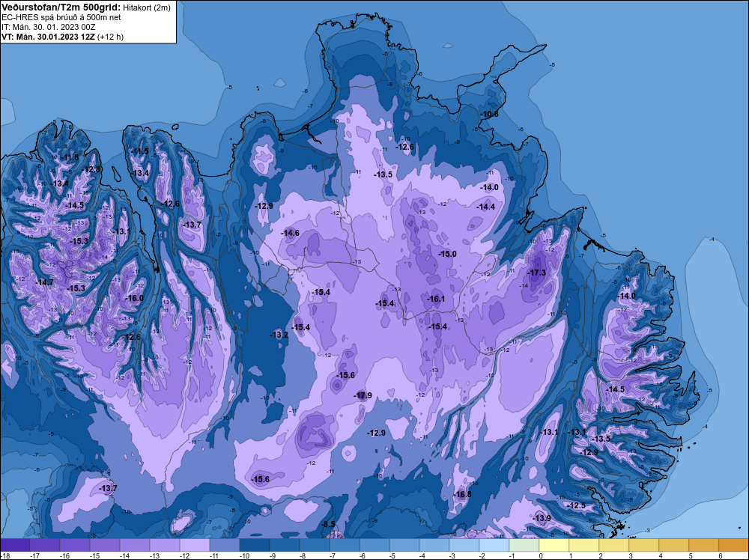
Task: Select the -13.9 temperature label
Action: pos(542,518)
